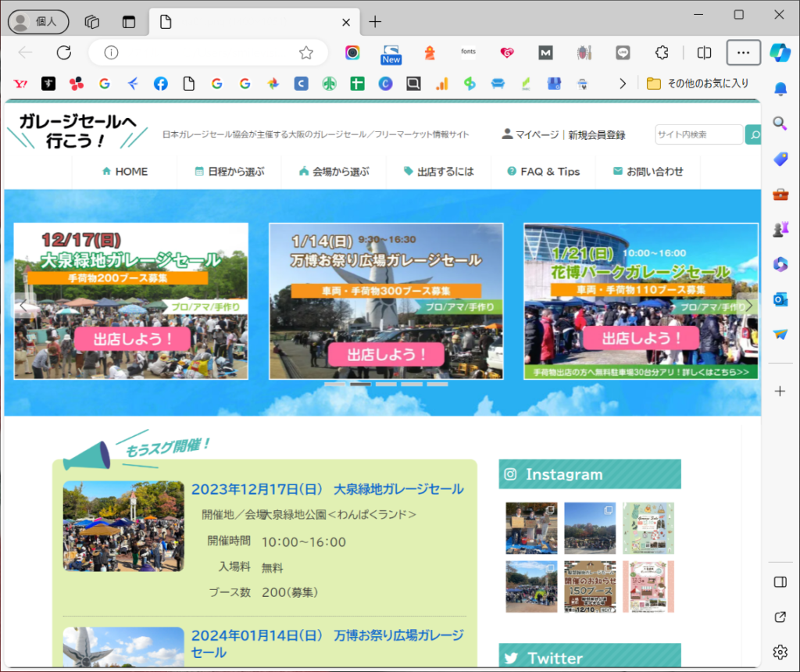Open the sidebar search tool
The width and height of the screenshot is (800, 672).
[780, 123]
